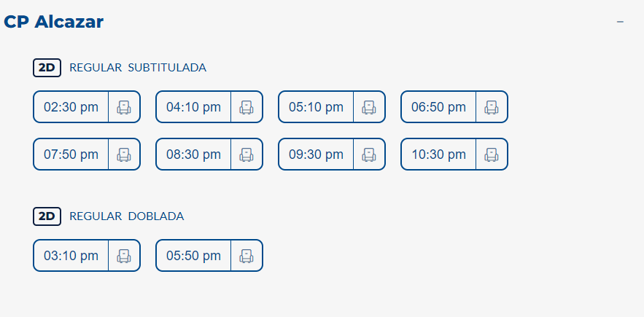Select the 03:10 pm dubbed showtime
644x317 pixels.
point(71,256)
